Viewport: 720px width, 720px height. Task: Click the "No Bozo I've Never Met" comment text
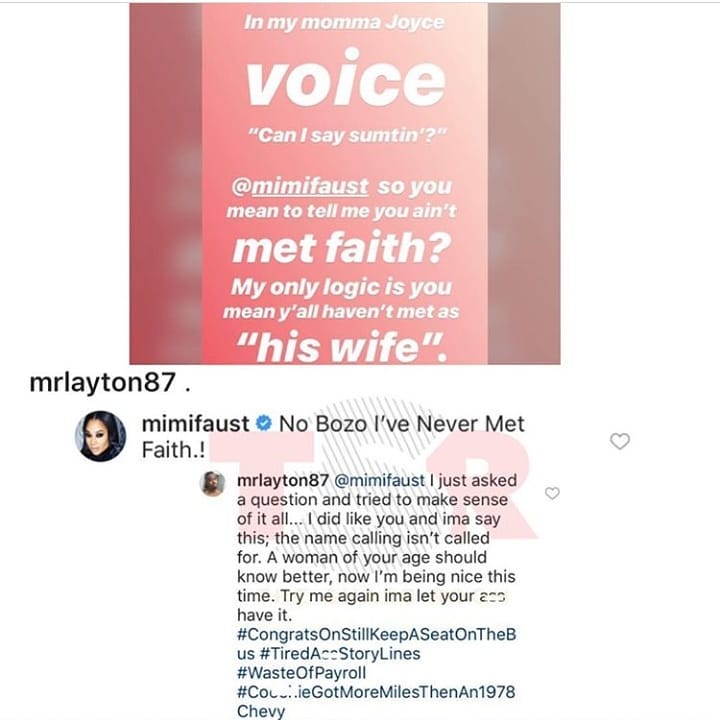[x=402, y=423]
